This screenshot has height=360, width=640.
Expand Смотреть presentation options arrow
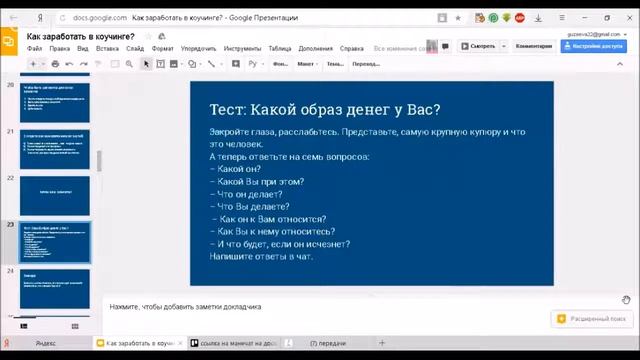pyautogui.click(x=504, y=47)
